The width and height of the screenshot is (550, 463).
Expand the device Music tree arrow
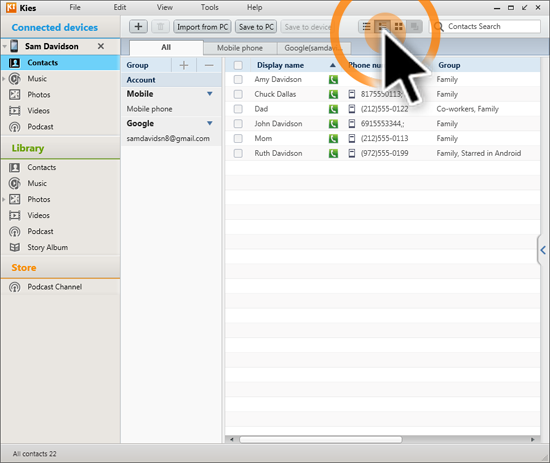tap(4, 79)
